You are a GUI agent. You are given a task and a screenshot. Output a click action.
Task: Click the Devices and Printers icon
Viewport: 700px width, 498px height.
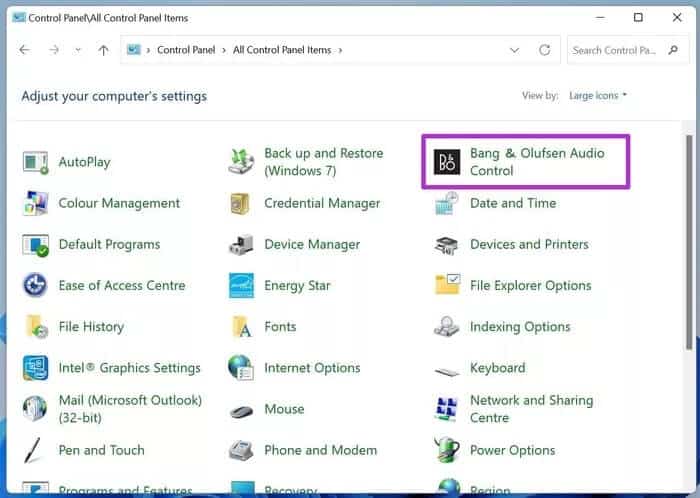pos(446,245)
